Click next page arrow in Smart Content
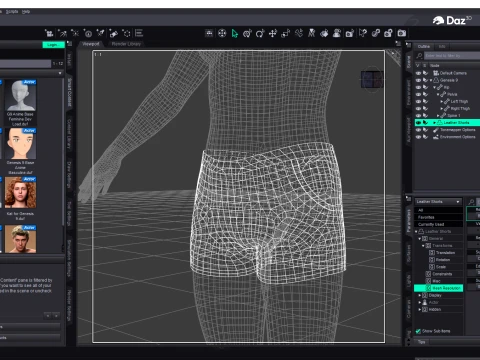This screenshot has height=360, width=480. 56,315
